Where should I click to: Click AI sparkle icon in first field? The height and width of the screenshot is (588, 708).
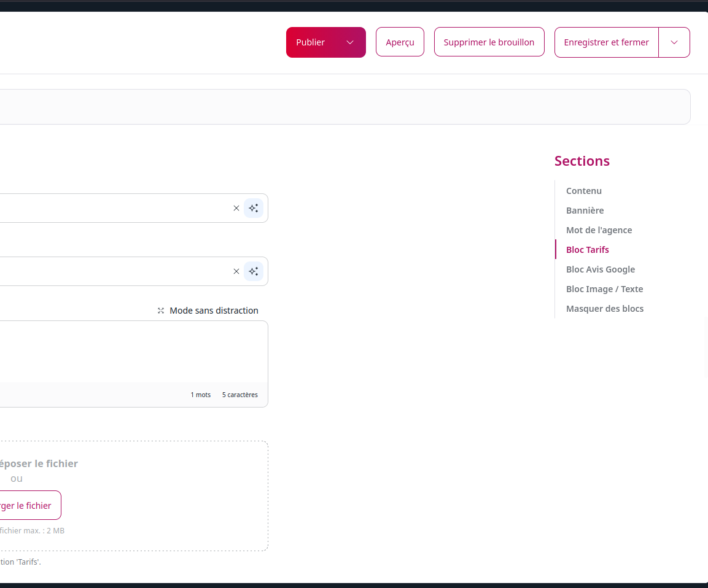[254, 208]
